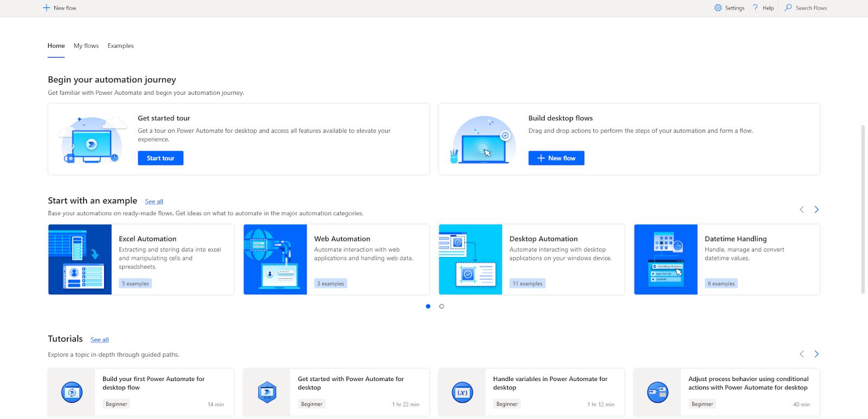
Task: Open the Examples tab
Action: pos(120,46)
